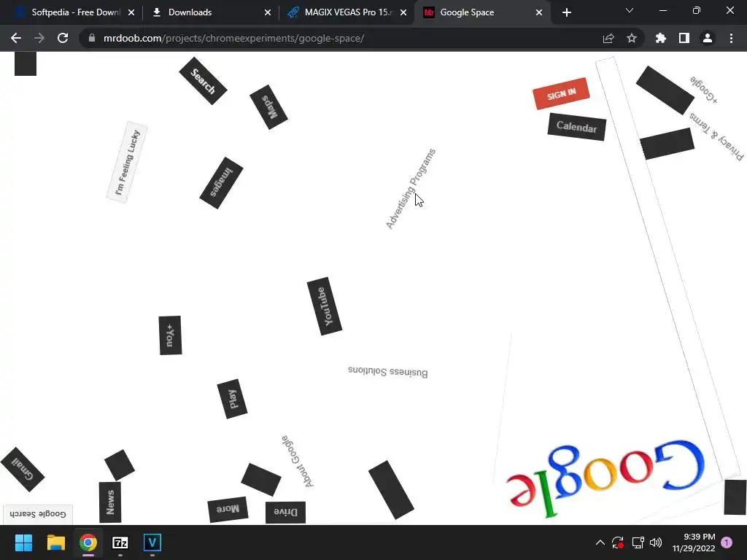747x560 pixels.
Task: Close the Downloads tab
Action: [x=268, y=12]
